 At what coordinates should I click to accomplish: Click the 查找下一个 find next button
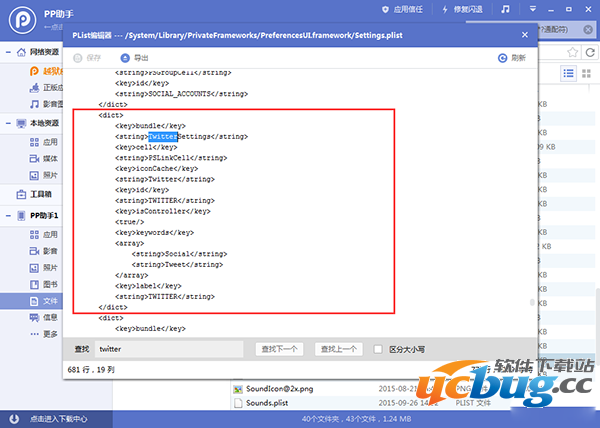click(279, 349)
